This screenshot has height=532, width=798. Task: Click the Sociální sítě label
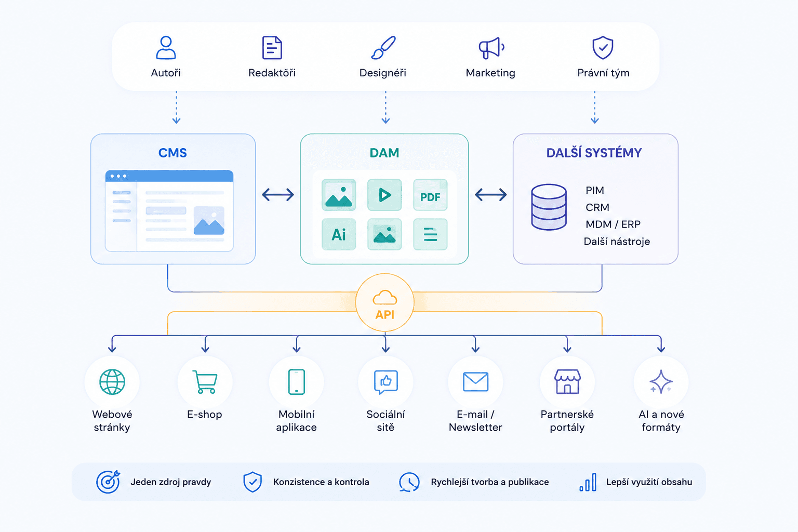click(x=385, y=421)
